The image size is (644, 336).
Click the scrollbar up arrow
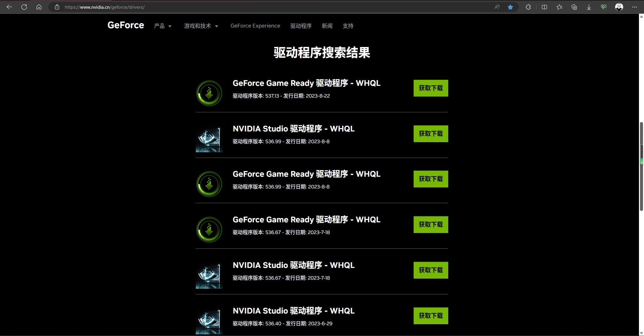click(641, 16)
